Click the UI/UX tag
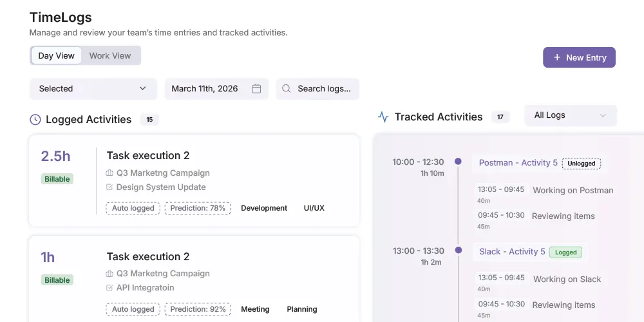The width and height of the screenshot is (644, 322). tap(314, 208)
